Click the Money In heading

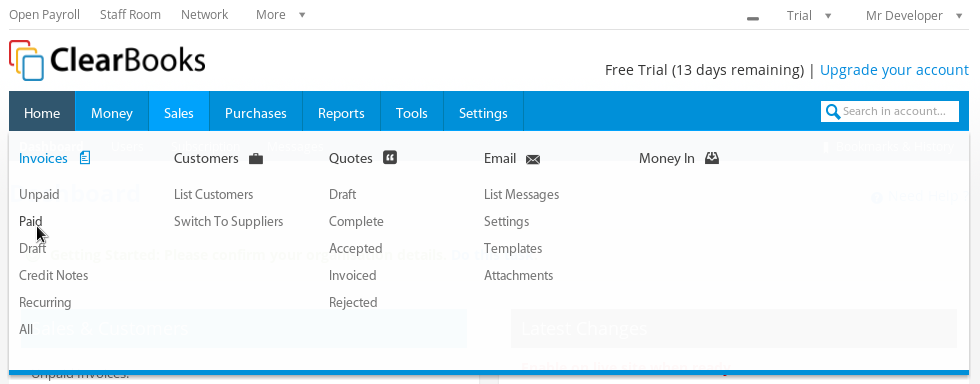pyautogui.click(x=666, y=158)
